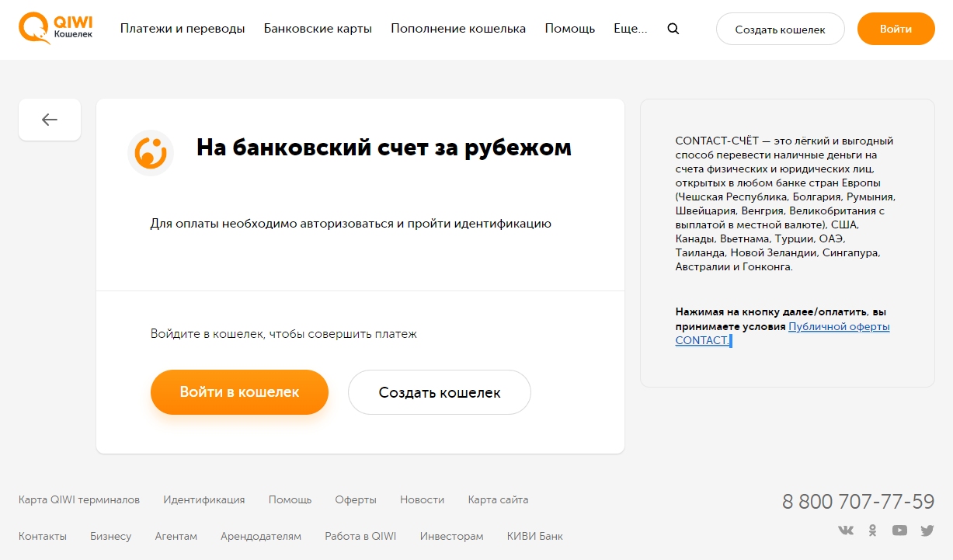Open the Новости footer link
The height and width of the screenshot is (560, 953).
pyautogui.click(x=423, y=499)
